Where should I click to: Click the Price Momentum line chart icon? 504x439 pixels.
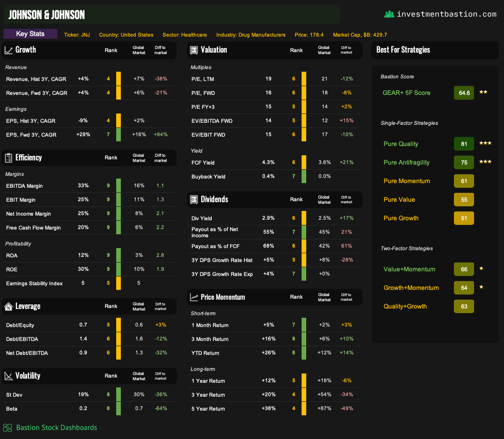194,297
